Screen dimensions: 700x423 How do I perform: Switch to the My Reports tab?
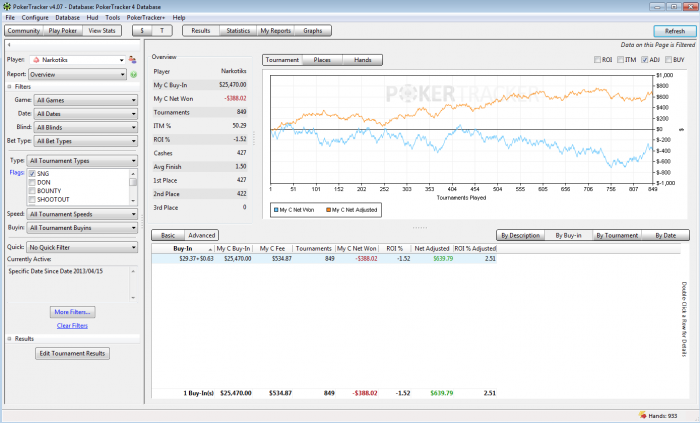click(x=275, y=31)
